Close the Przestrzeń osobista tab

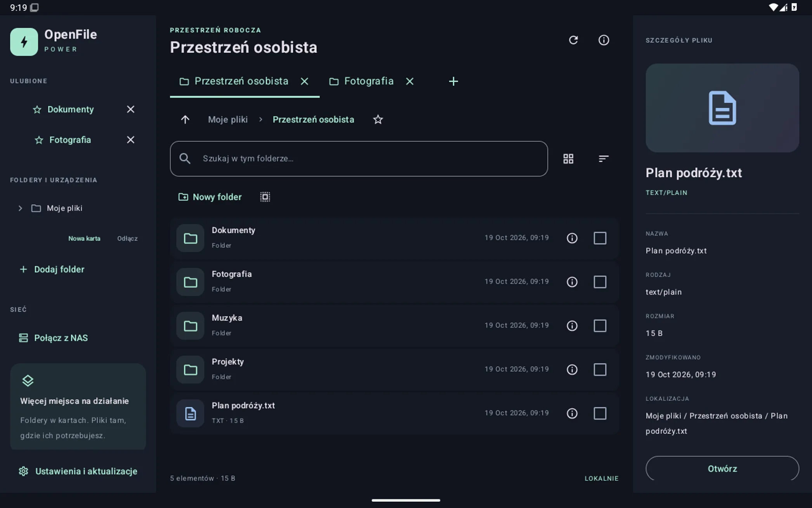coord(305,81)
